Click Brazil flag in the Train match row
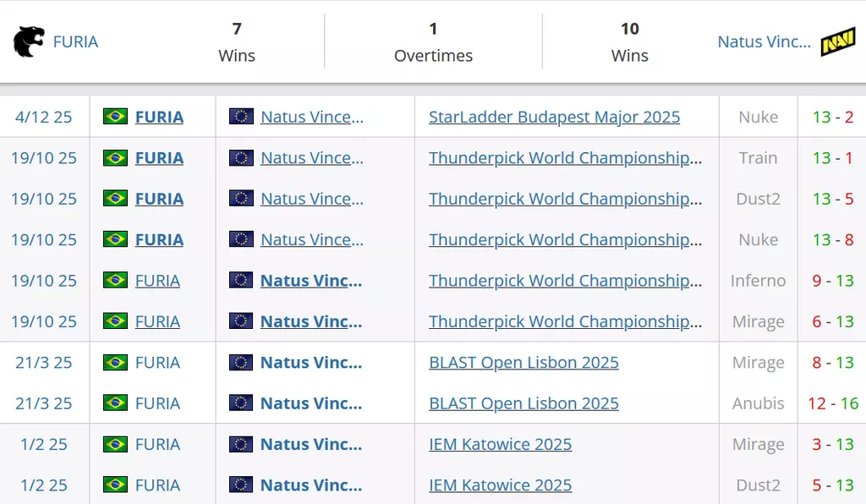The height and width of the screenshot is (504, 866). coord(115,158)
